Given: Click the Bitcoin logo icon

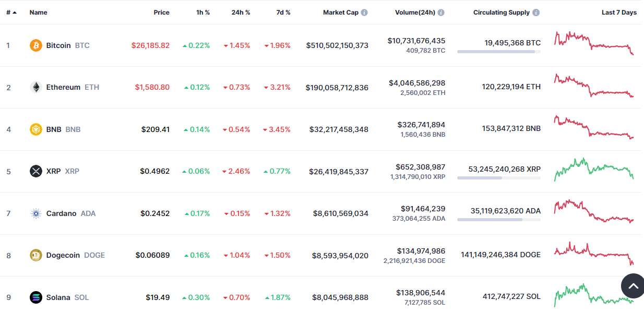Looking at the screenshot, I should (36, 45).
